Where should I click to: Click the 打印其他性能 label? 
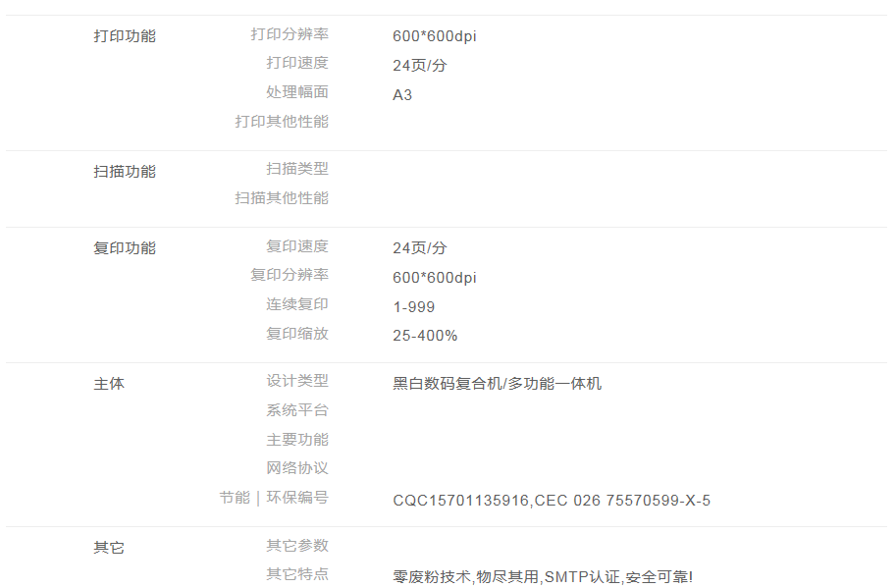[x=282, y=122]
